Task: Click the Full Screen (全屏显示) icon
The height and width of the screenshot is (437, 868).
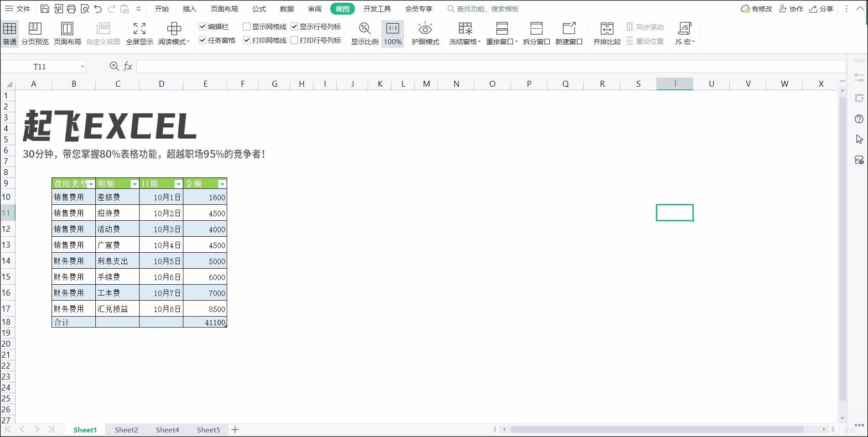Action: coord(139,33)
